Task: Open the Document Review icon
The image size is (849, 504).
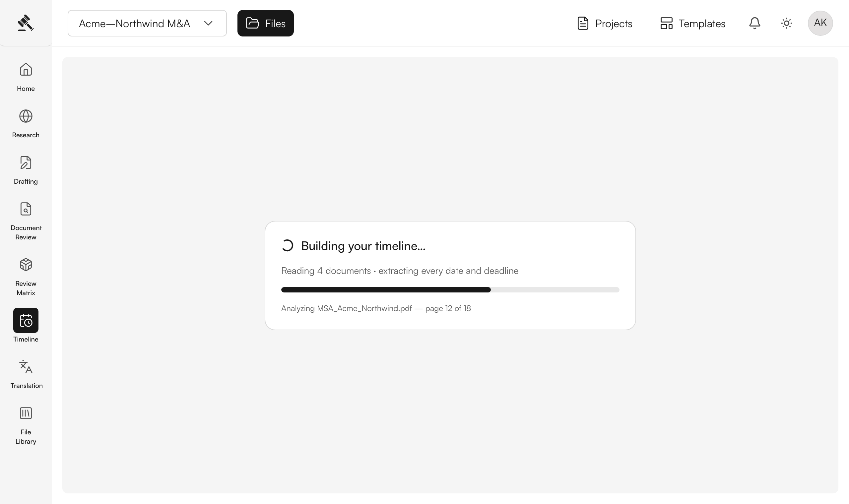Action: click(26, 209)
